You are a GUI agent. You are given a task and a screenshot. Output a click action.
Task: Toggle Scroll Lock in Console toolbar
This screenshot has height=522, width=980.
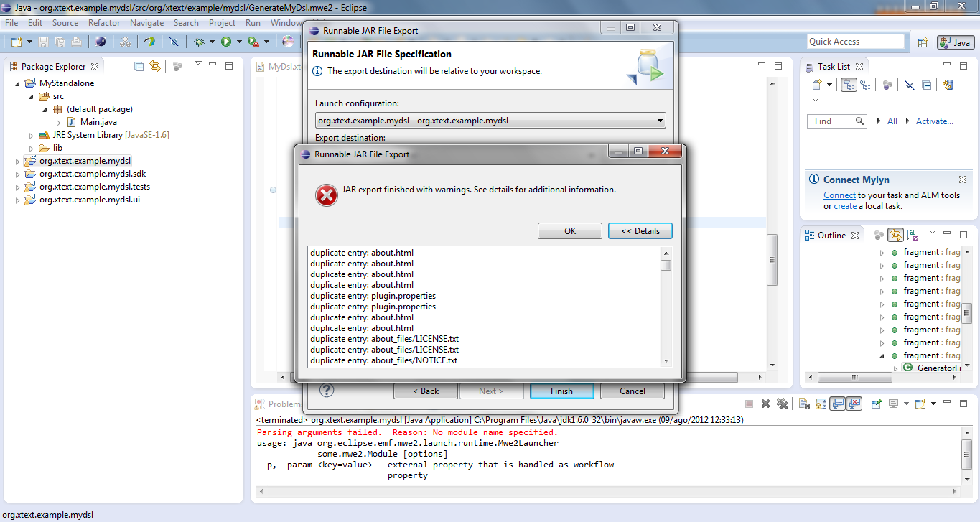point(821,404)
